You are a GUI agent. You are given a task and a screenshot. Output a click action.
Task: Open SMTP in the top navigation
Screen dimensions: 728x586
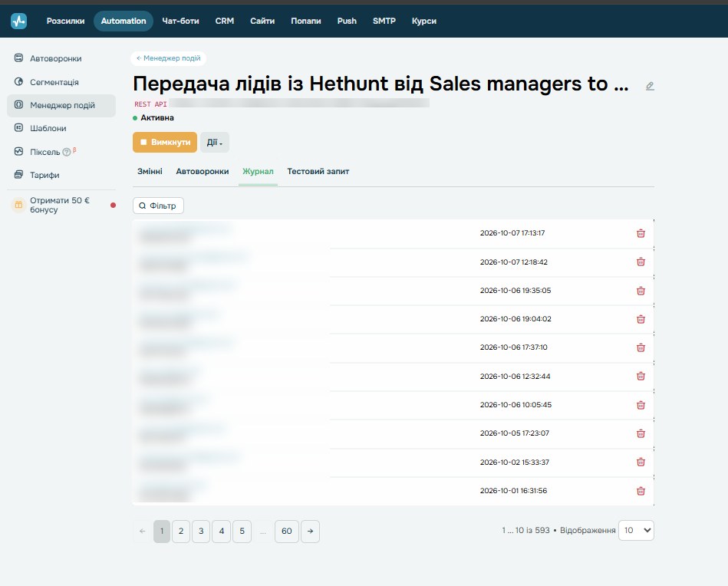point(384,21)
